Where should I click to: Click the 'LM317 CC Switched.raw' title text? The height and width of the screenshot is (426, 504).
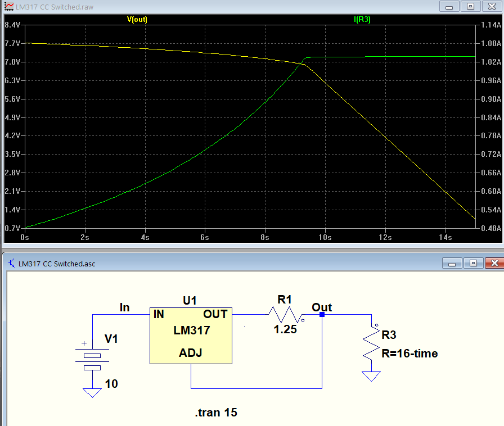[55, 7]
